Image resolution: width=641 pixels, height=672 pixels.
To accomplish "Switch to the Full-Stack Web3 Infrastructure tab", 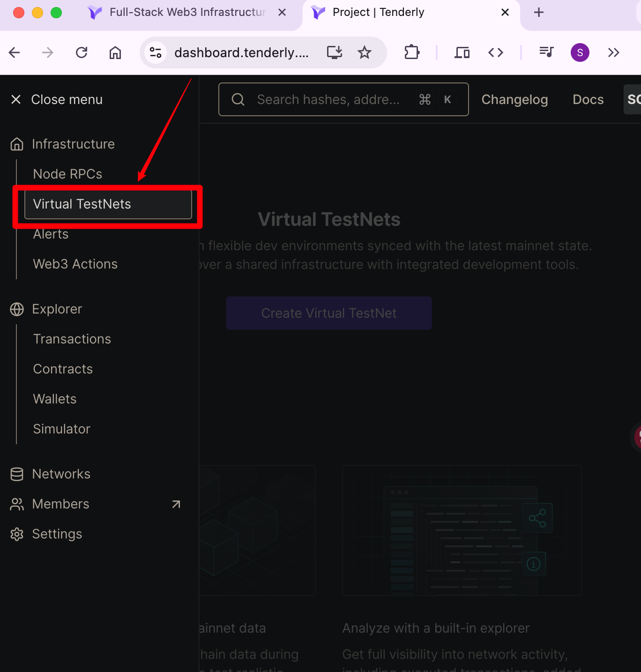I will tap(187, 12).
